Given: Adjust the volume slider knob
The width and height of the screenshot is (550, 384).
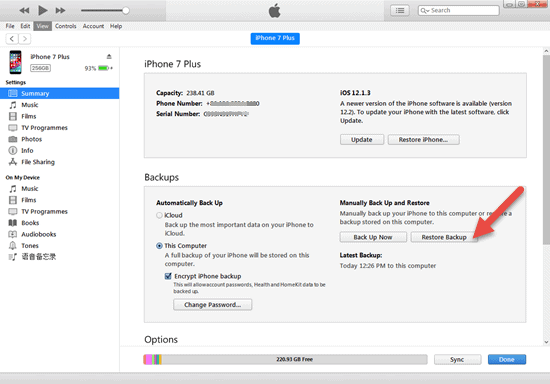Looking at the screenshot, I should [x=126, y=11].
